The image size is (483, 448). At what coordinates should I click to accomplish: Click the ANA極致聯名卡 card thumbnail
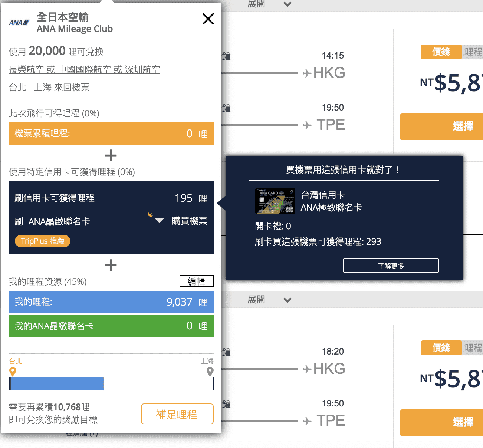275,201
